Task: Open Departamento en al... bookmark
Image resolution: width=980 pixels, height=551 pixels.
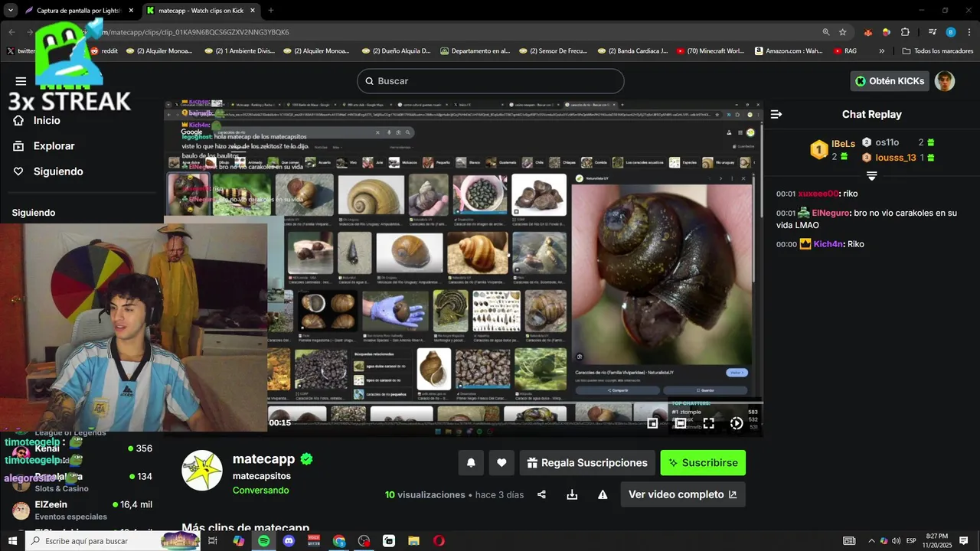Action: click(475, 51)
